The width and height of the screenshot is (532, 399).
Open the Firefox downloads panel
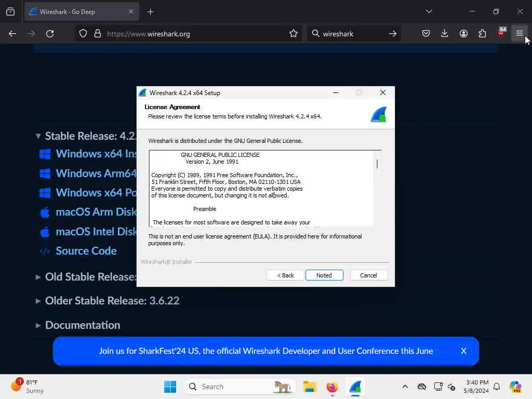click(445, 33)
